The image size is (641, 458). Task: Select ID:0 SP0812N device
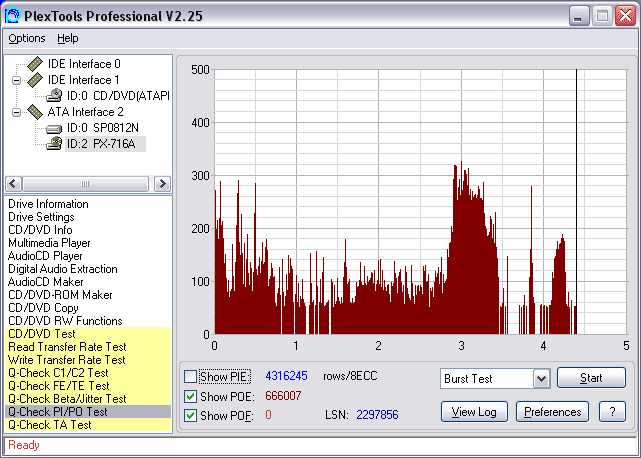click(103, 128)
